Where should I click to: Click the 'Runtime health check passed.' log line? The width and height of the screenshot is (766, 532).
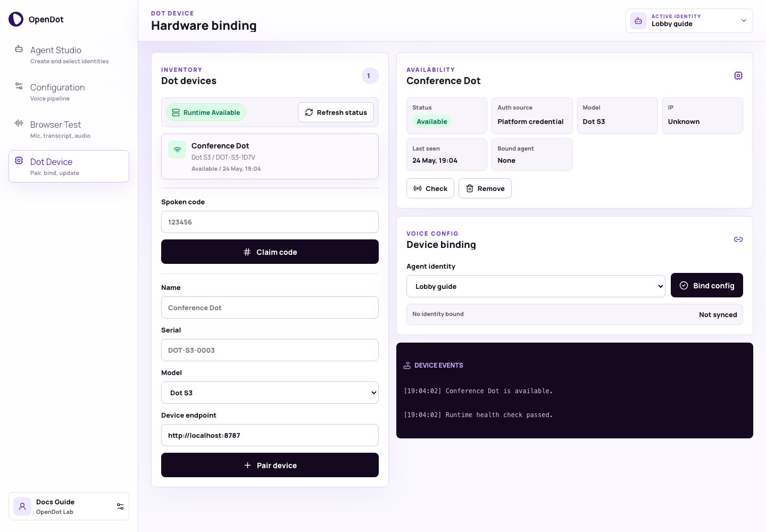pos(478,415)
